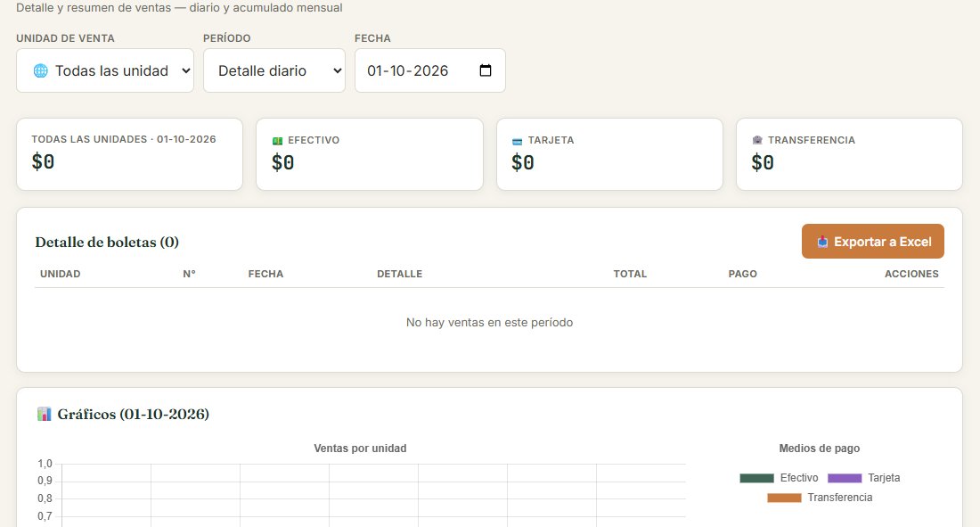The width and height of the screenshot is (980, 527).
Task: Open the calendar picker icon
Action: point(485,70)
